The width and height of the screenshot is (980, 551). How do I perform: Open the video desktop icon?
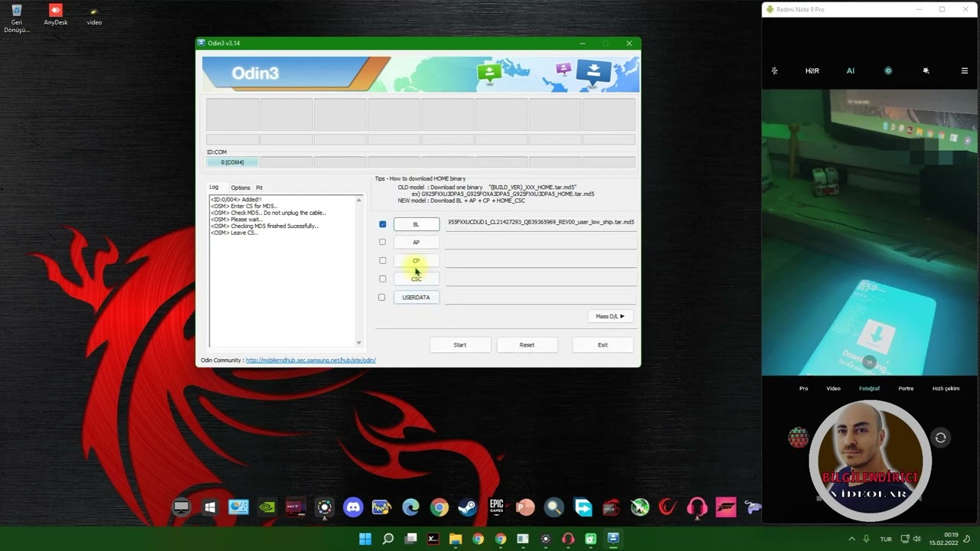pyautogui.click(x=94, y=15)
